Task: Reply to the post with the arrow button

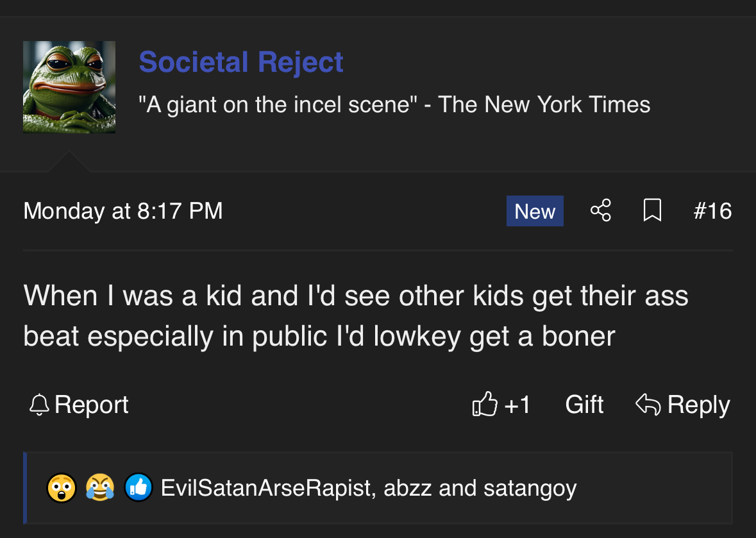Action: tap(683, 405)
